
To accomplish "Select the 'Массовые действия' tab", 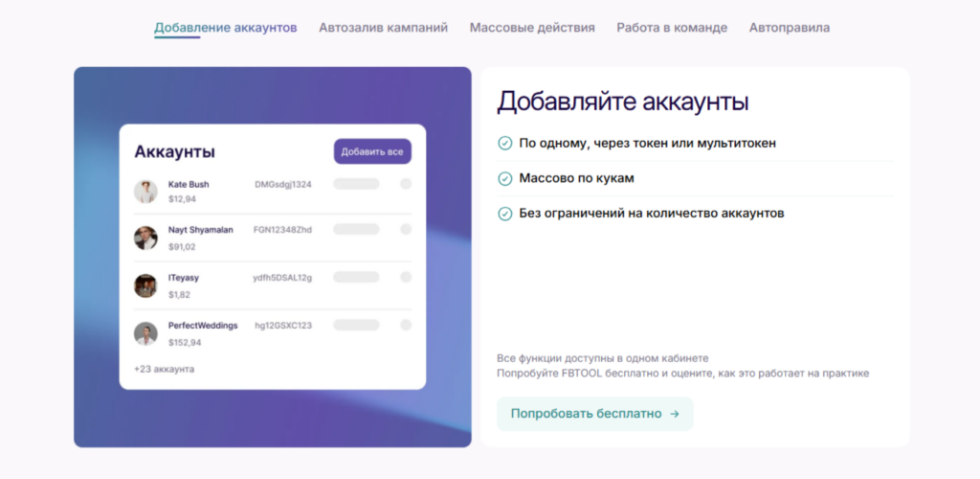I will click(x=532, y=28).
